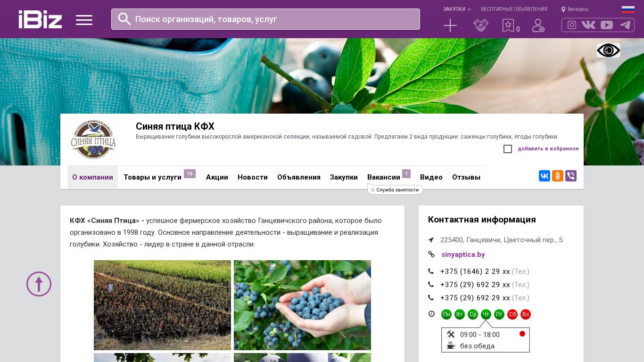This screenshot has height=362, width=644.
Task: Go to the Новости tab
Action: pyautogui.click(x=253, y=177)
